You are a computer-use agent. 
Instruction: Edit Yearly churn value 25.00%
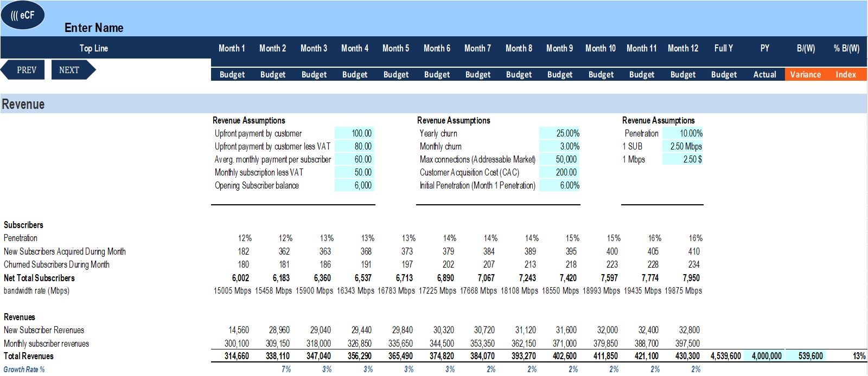[x=560, y=133]
